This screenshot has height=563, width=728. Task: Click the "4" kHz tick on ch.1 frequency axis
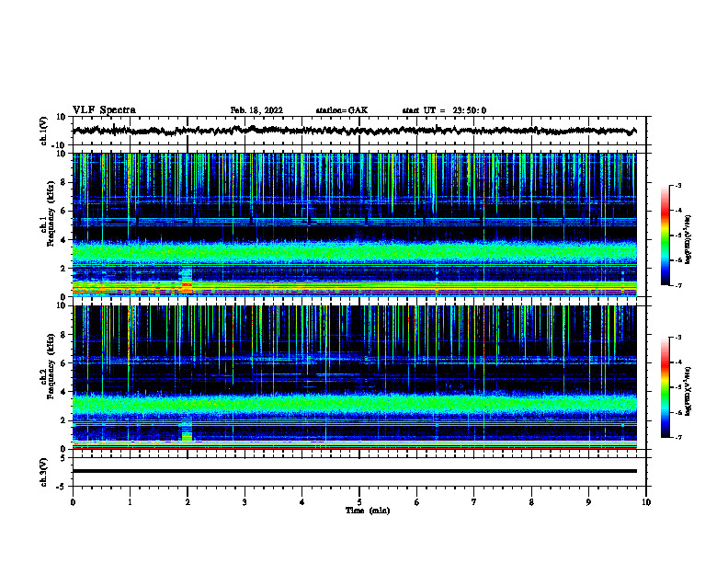[x=64, y=240]
